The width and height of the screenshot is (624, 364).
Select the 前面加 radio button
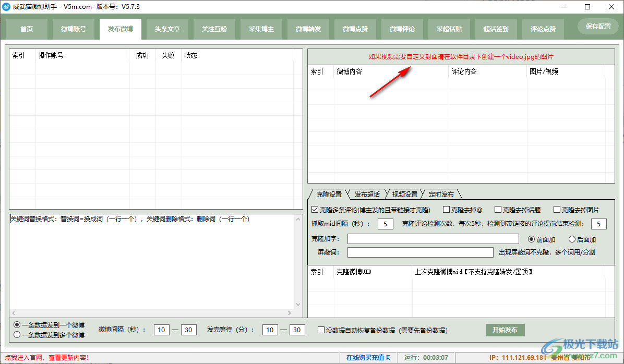point(531,239)
